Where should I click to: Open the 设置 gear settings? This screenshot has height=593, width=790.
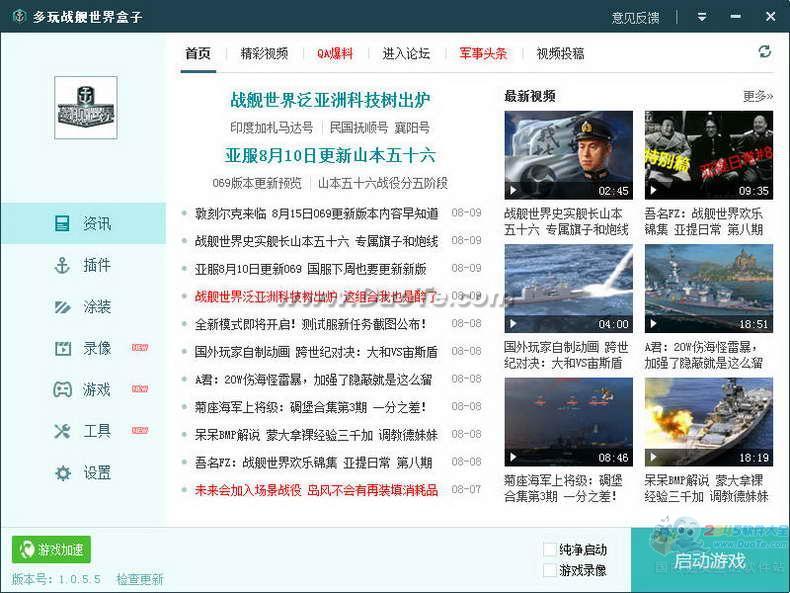[63, 473]
